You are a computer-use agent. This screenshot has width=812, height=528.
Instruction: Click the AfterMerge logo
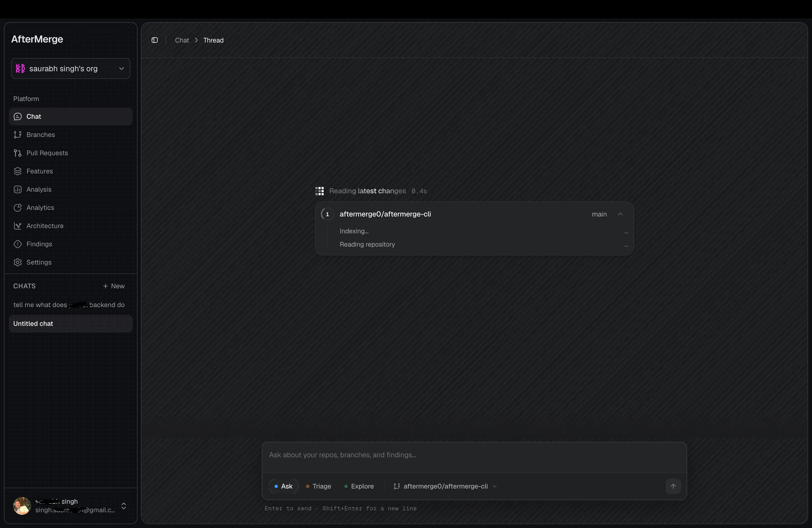coord(37,39)
